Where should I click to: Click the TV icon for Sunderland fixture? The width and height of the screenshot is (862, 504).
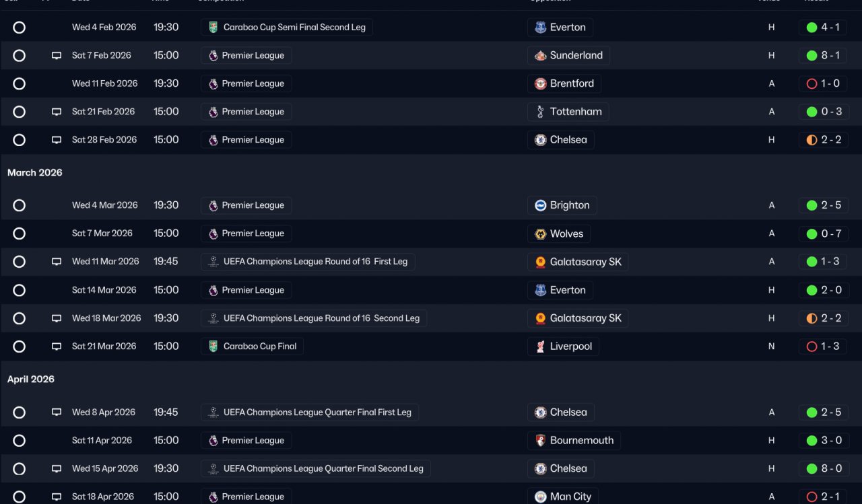57,56
